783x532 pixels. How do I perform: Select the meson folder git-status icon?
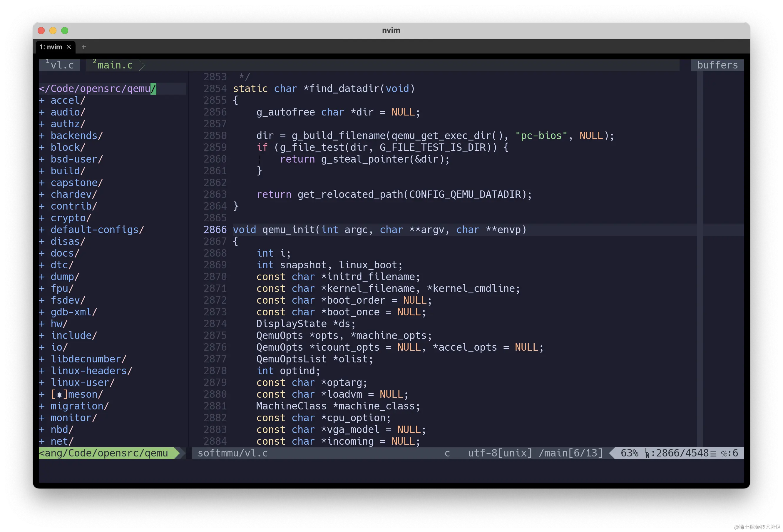pos(59,394)
